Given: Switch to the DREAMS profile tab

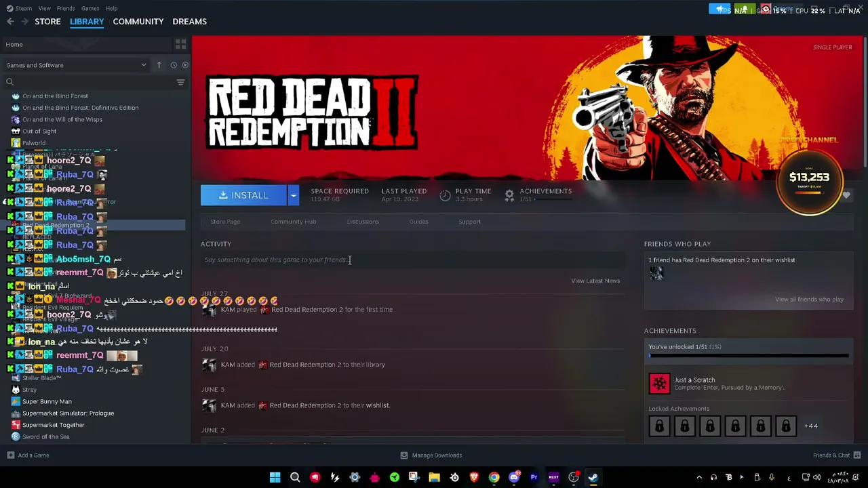Looking at the screenshot, I should (190, 22).
